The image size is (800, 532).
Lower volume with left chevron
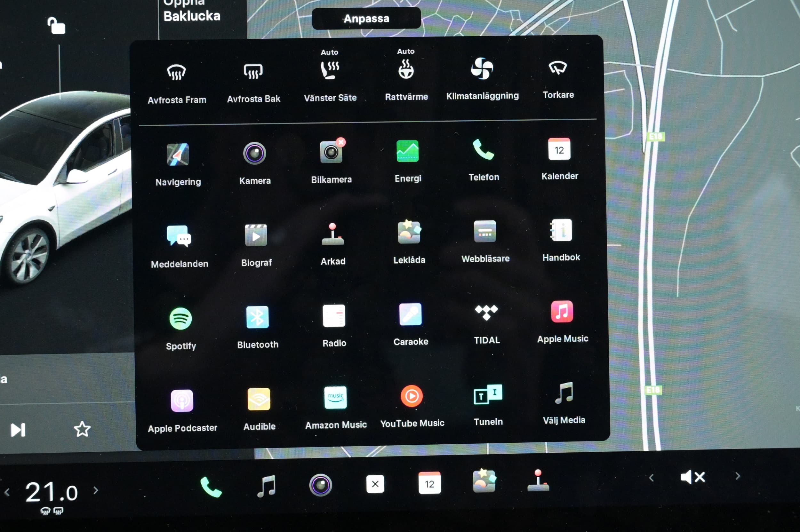[x=651, y=478]
